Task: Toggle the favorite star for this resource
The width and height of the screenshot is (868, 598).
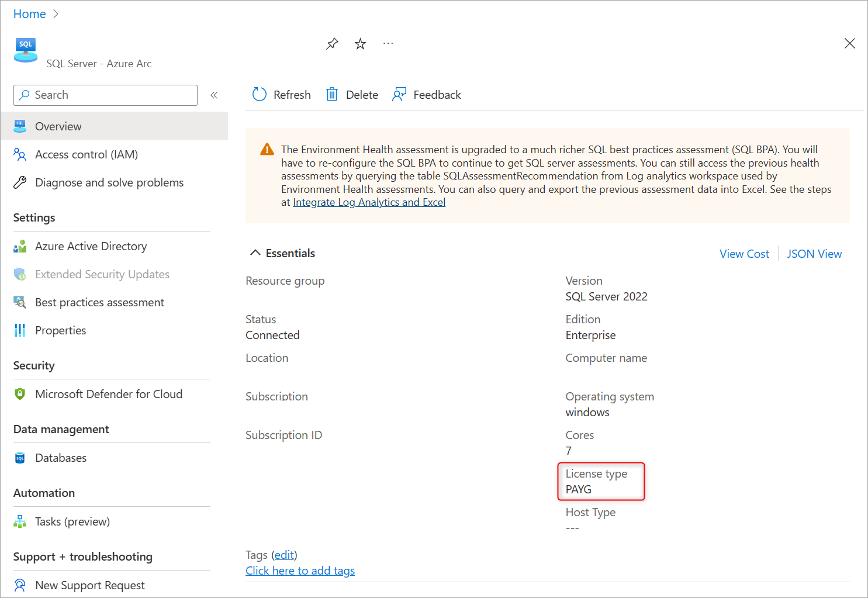Action: pyautogui.click(x=360, y=43)
